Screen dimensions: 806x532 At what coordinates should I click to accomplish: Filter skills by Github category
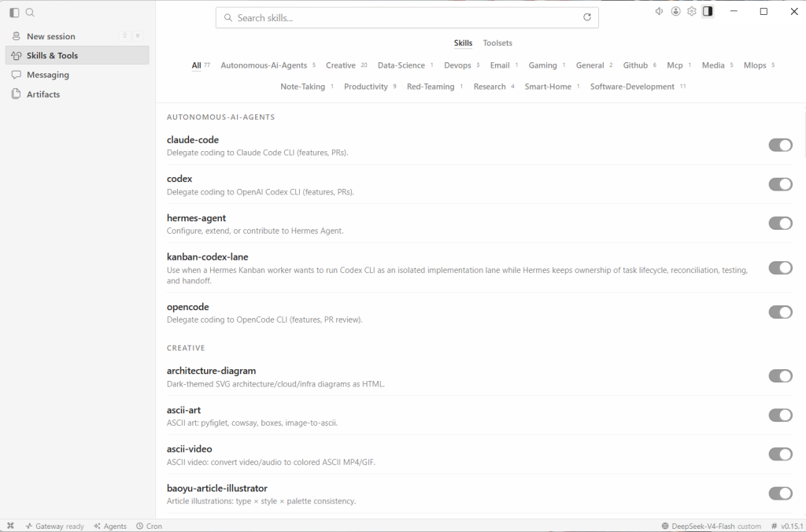(639, 65)
